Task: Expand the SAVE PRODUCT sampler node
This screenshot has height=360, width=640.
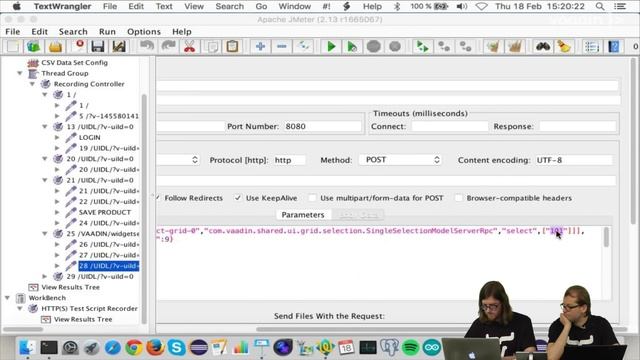Action: tap(57, 212)
